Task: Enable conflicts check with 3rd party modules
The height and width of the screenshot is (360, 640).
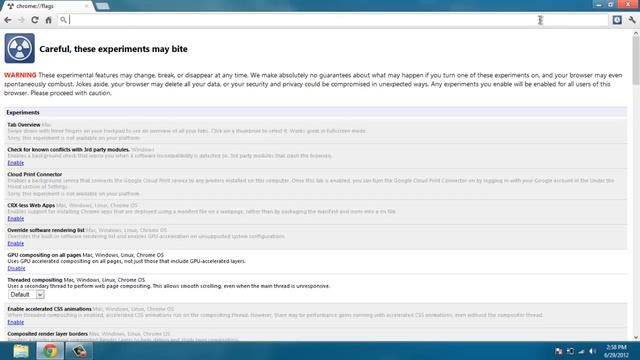Action: coord(16,162)
